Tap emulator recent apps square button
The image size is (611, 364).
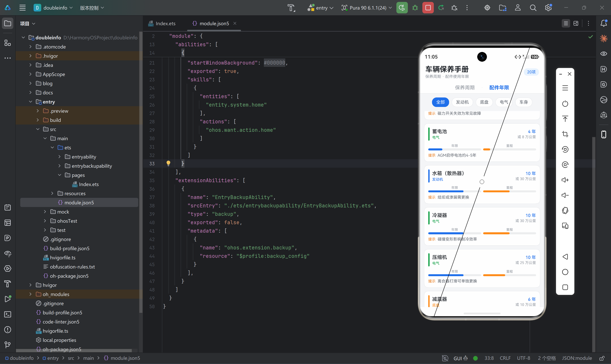(x=565, y=287)
